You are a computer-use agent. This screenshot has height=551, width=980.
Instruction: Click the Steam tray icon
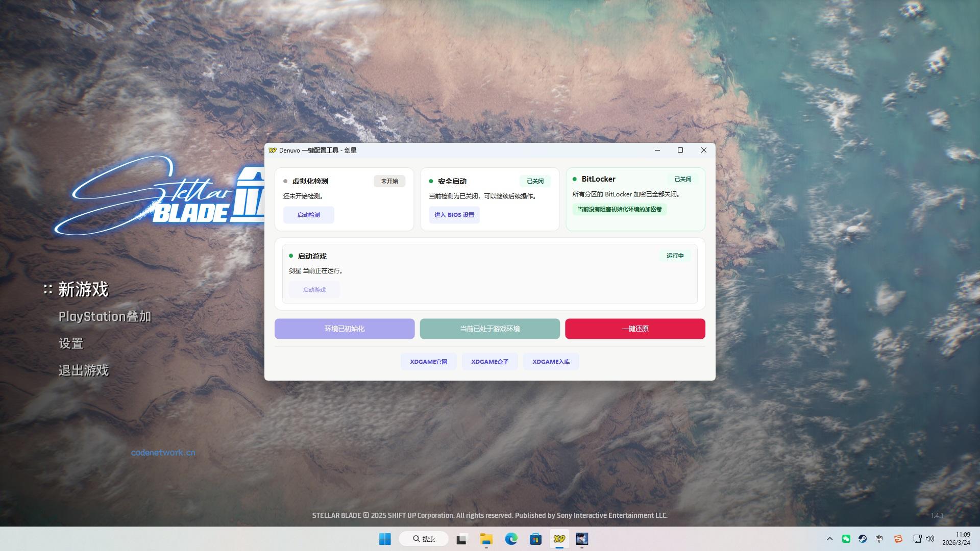[x=863, y=539]
